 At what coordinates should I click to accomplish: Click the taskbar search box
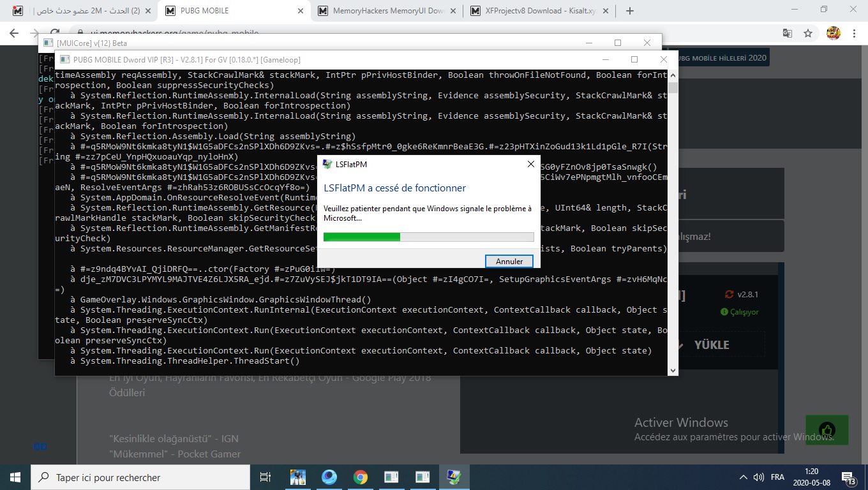pyautogui.click(x=140, y=477)
